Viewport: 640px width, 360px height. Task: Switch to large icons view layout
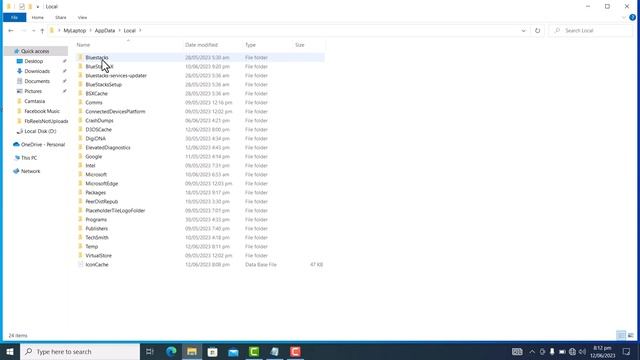coord(631,335)
